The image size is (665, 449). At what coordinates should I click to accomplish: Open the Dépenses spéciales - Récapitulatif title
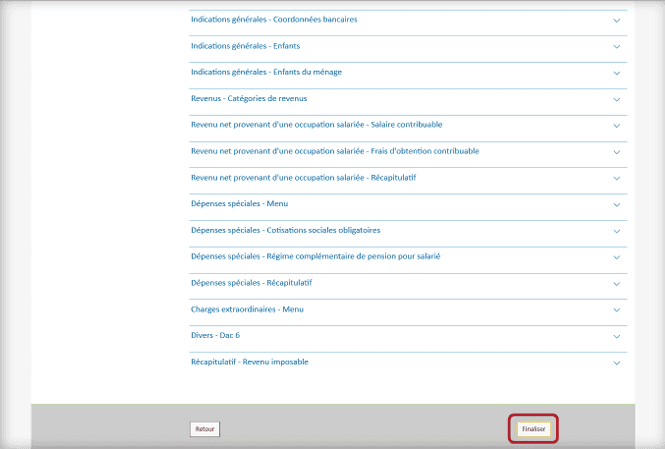257,283
